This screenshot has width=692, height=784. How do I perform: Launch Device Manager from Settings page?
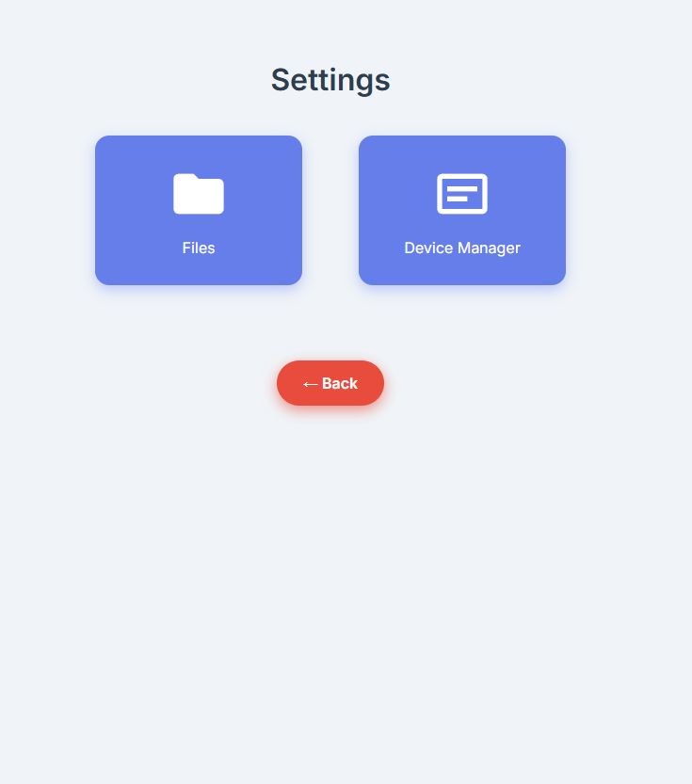(462, 210)
